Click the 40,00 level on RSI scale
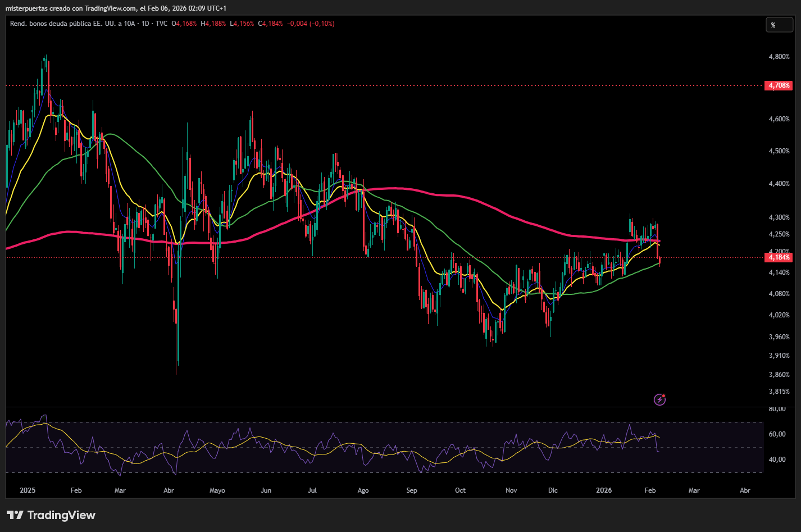This screenshot has height=532, width=801. [x=777, y=460]
